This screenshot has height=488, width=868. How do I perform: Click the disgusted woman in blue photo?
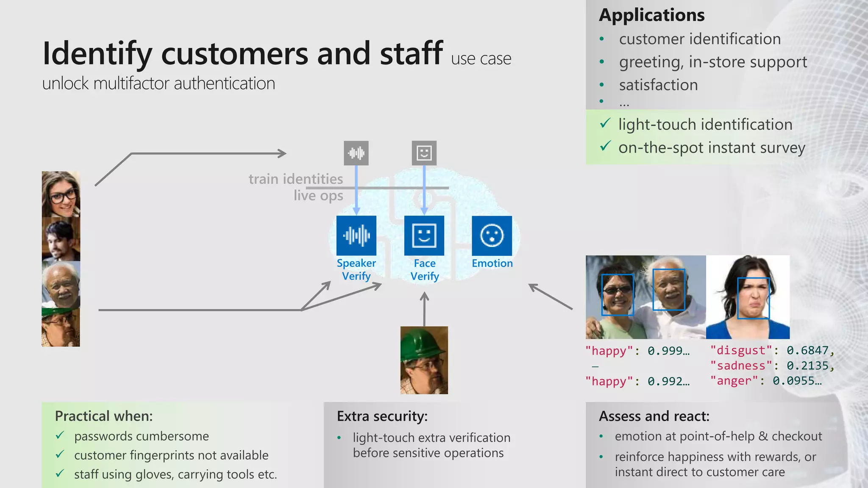pyautogui.click(x=748, y=297)
